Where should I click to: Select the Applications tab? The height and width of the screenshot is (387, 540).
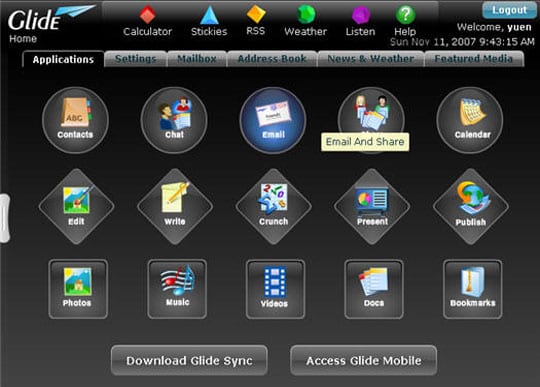tap(63, 59)
